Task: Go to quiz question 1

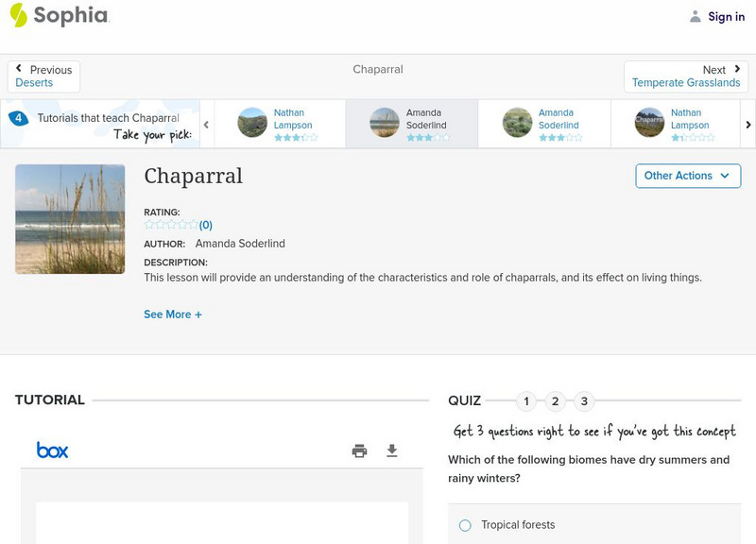Action: pos(526,401)
